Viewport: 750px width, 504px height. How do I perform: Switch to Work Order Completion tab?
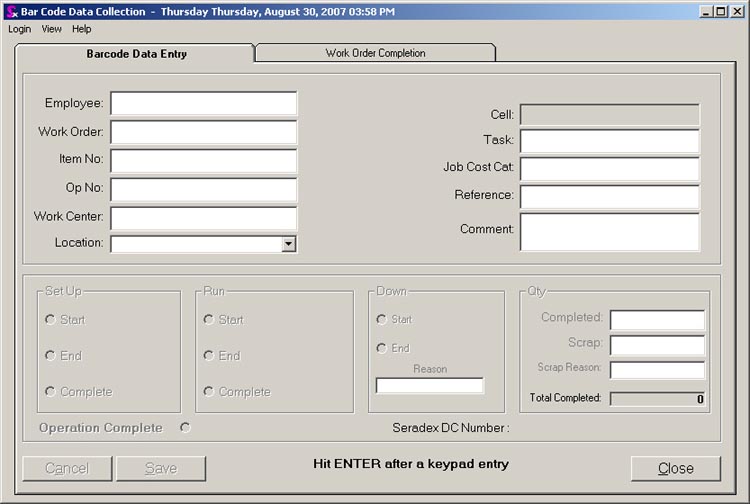(375, 53)
